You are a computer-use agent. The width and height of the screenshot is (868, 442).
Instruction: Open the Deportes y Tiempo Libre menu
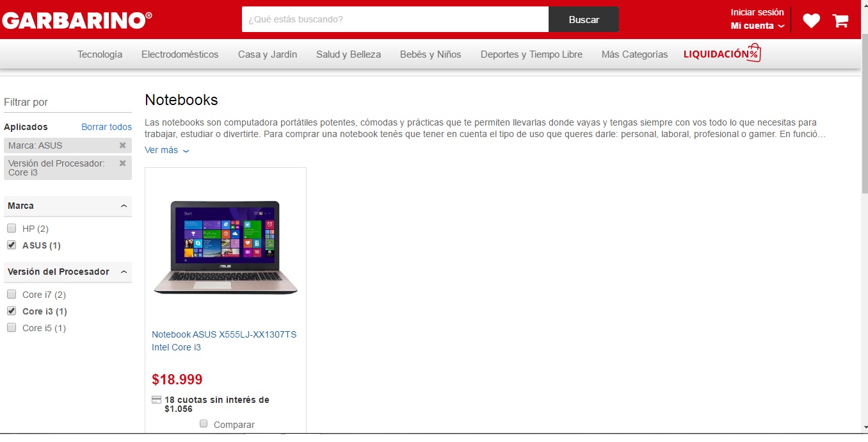[531, 54]
